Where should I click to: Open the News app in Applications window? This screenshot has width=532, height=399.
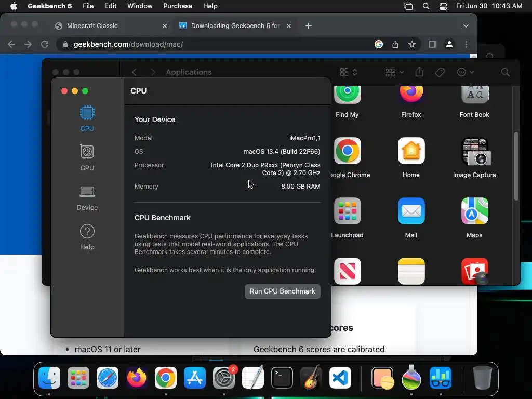[x=348, y=271]
